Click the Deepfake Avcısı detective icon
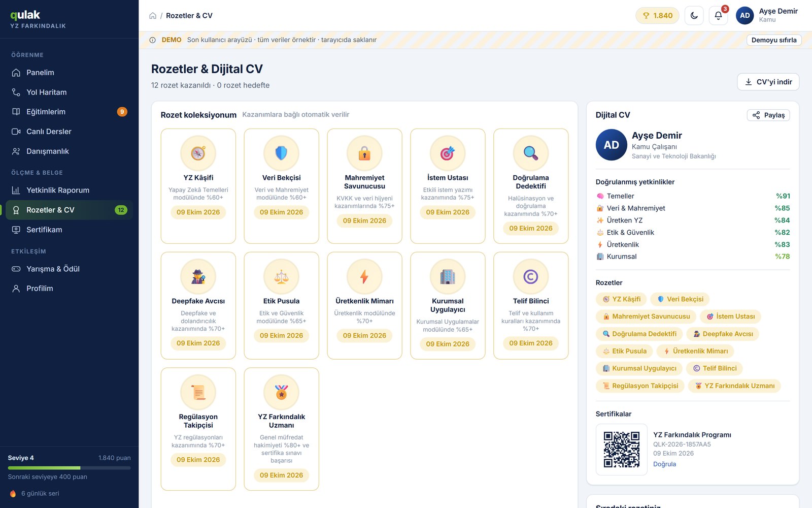This screenshot has height=508, width=812. pos(198,276)
